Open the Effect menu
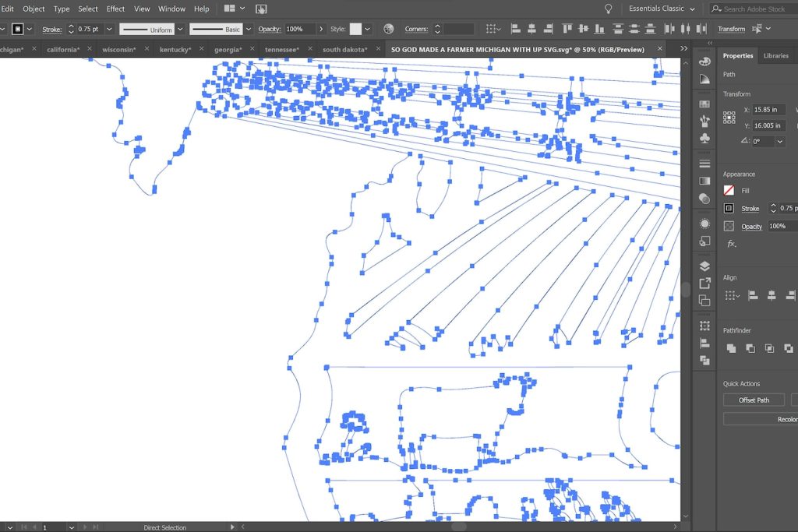798x532 pixels. point(115,9)
